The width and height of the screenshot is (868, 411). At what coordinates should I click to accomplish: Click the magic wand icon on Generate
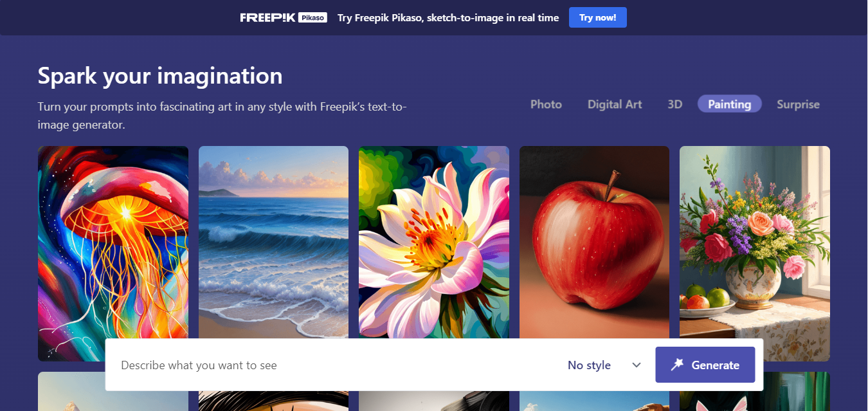(677, 365)
